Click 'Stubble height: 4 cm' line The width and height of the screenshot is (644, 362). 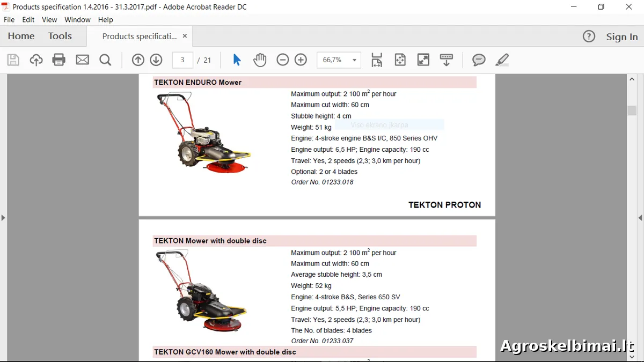click(x=321, y=116)
